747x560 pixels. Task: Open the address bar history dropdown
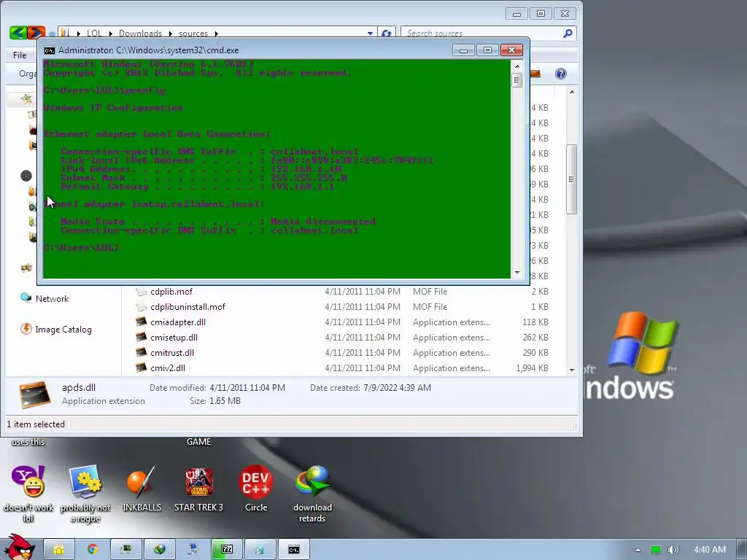coord(370,34)
